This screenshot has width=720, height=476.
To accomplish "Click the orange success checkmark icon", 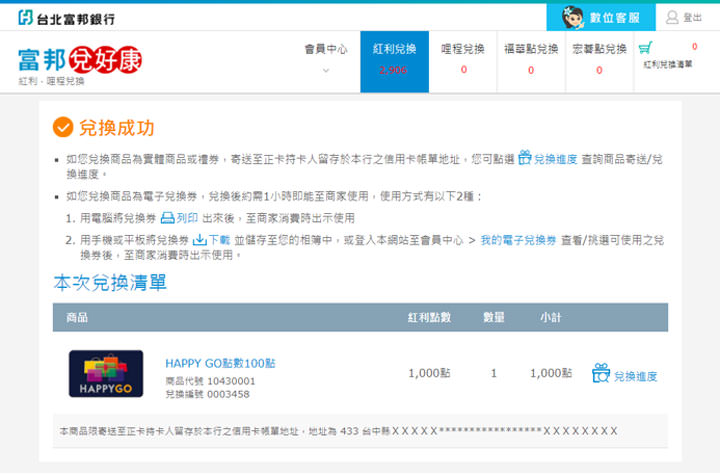I will click(63, 127).
